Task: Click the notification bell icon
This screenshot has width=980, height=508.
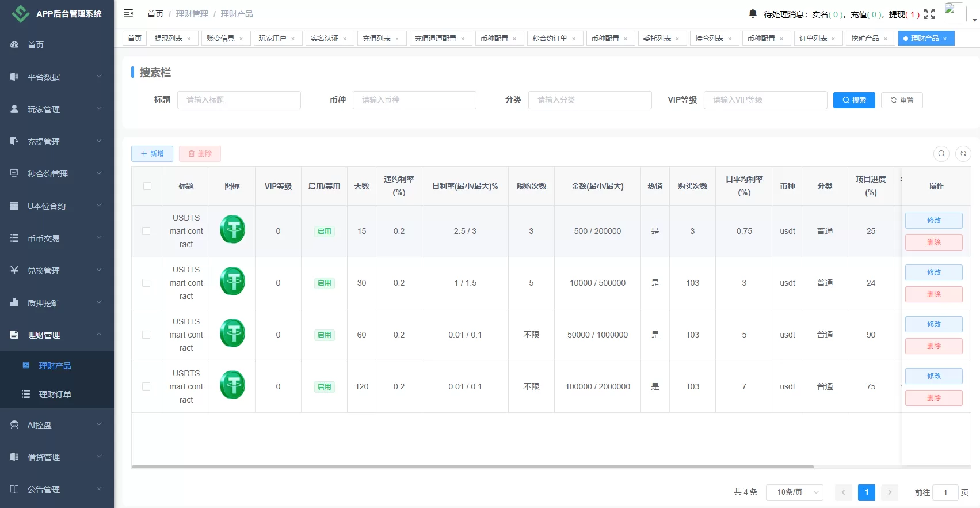Action: click(x=753, y=13)
